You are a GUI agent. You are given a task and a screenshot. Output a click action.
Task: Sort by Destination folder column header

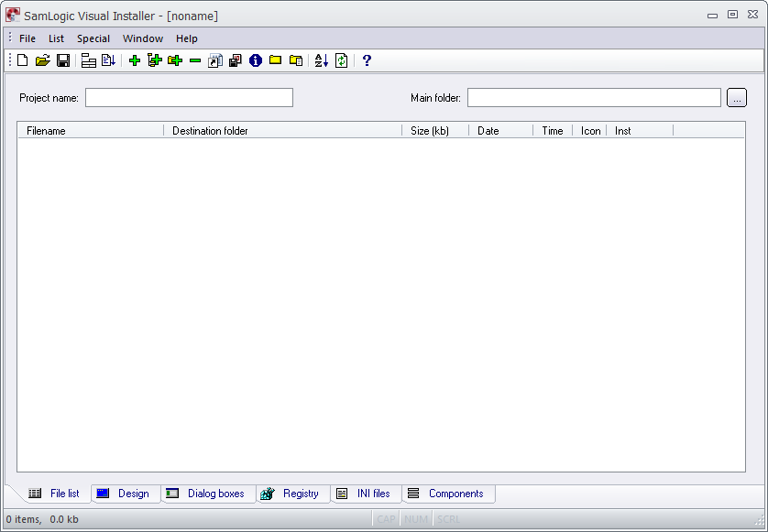coord(282,131)
